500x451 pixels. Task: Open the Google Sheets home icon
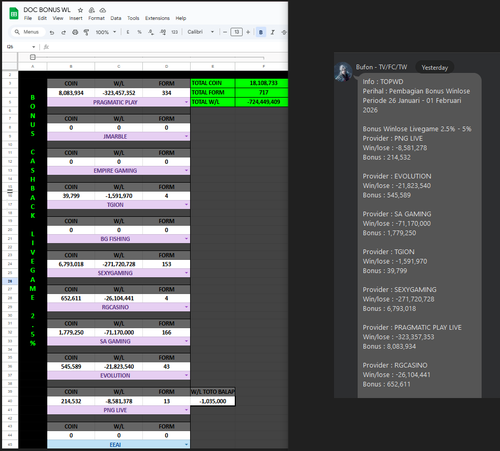(14, 14)
